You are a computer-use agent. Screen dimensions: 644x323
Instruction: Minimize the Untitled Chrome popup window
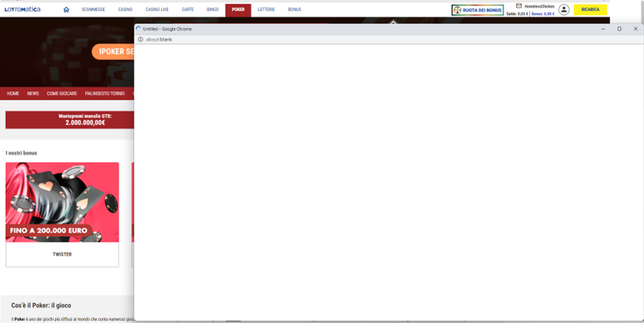[x=603, y=29]
